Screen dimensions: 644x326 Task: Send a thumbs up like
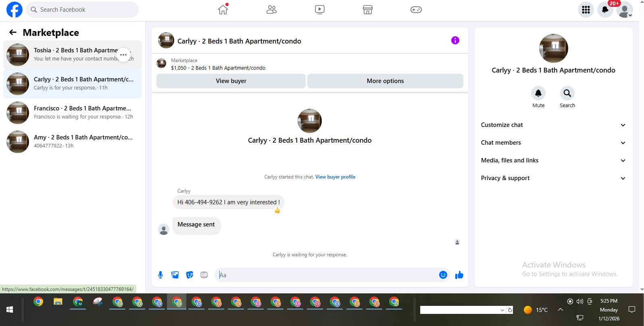tap(459, 275)
